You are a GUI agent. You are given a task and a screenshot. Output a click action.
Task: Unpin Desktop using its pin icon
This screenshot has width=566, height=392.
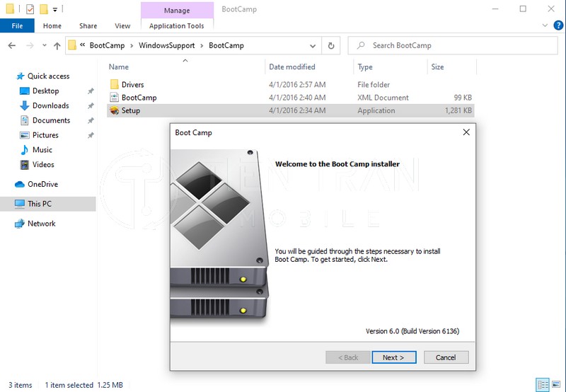(x=91, y=91)
